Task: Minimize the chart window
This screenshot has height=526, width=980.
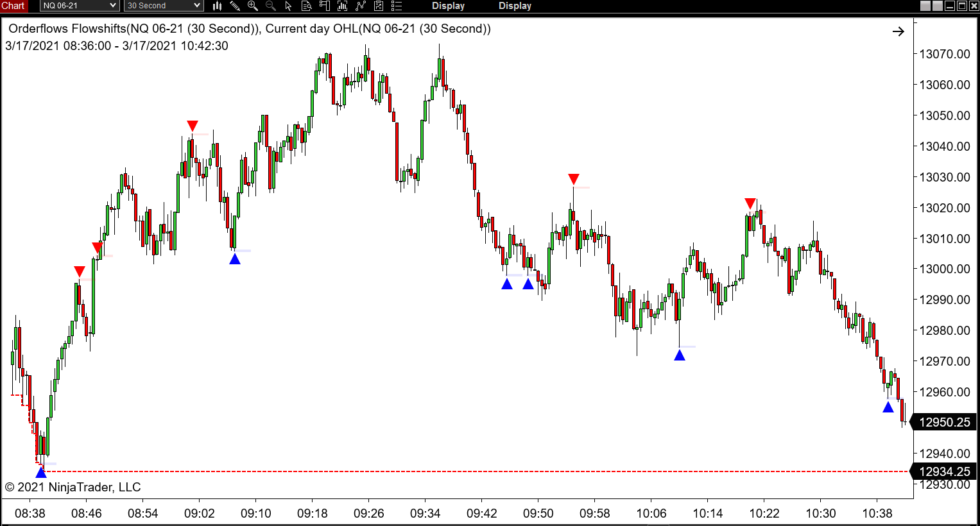Action: pyautogui.click(x=950, y=6)
